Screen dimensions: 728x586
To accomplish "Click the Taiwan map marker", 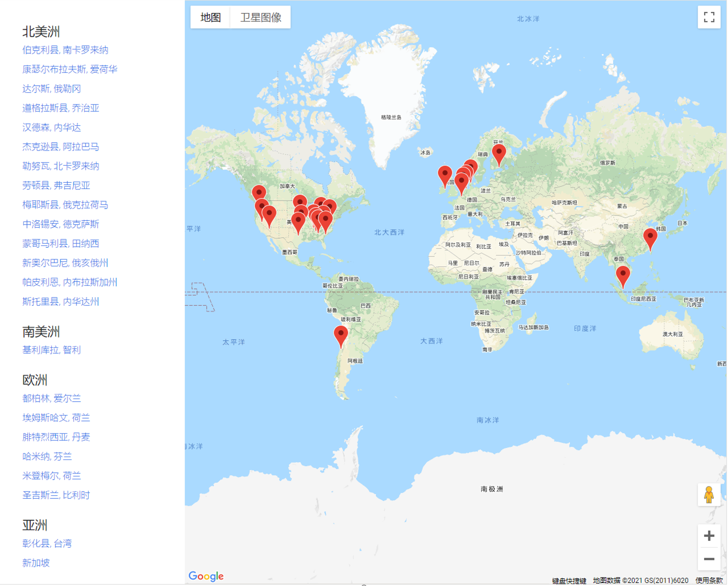I will tap(650, 238).
